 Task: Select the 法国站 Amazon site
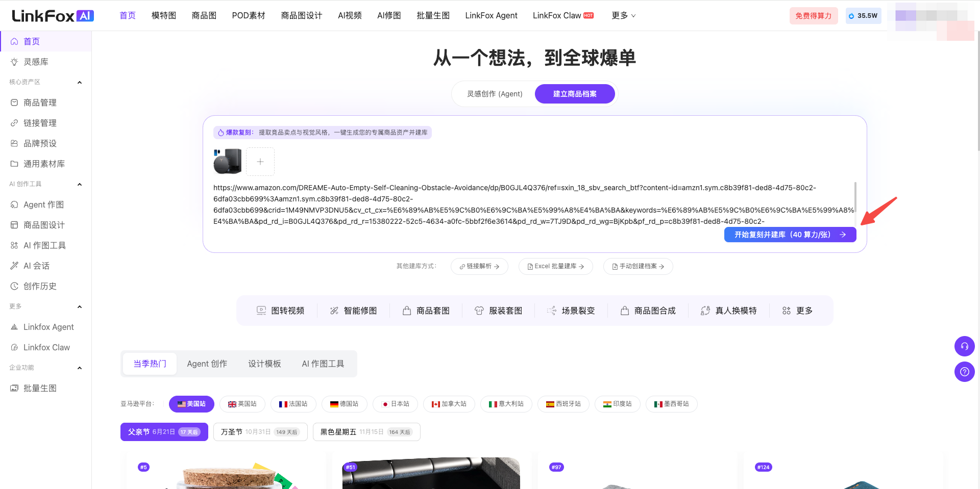(293, 404)
